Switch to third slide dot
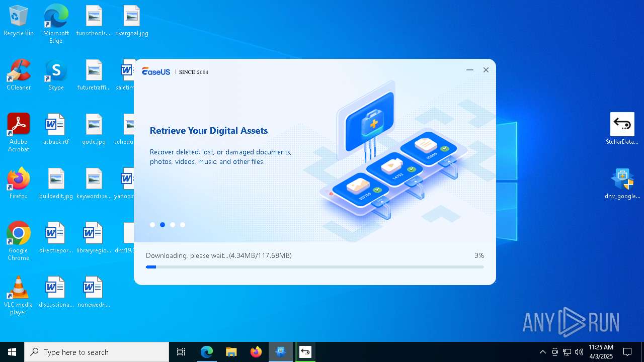The height and width of the screenshot is (362, 644). (x=173, y=225)
